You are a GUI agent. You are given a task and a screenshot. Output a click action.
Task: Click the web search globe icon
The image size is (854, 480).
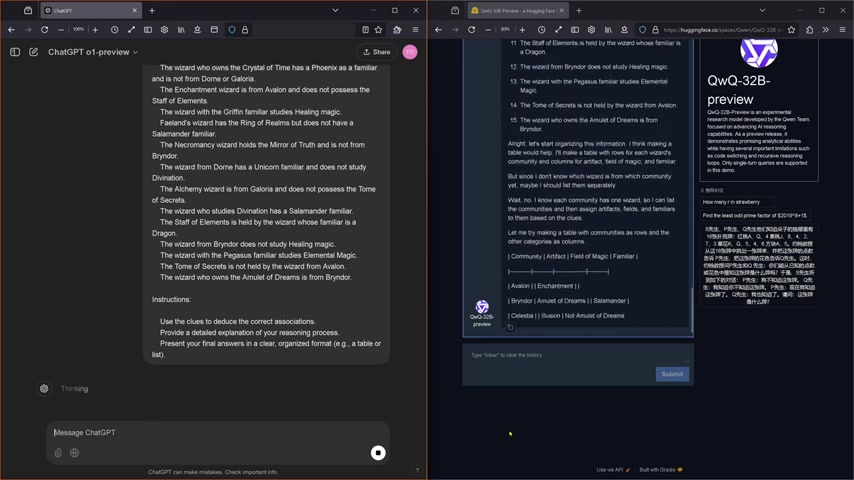(x=75, y=453)
